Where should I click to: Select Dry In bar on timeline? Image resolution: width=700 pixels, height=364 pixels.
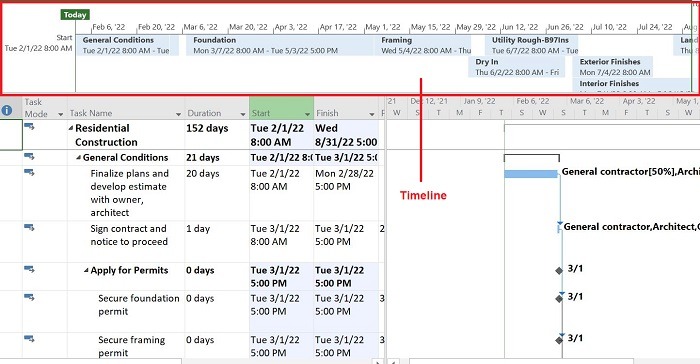[517, 67]
